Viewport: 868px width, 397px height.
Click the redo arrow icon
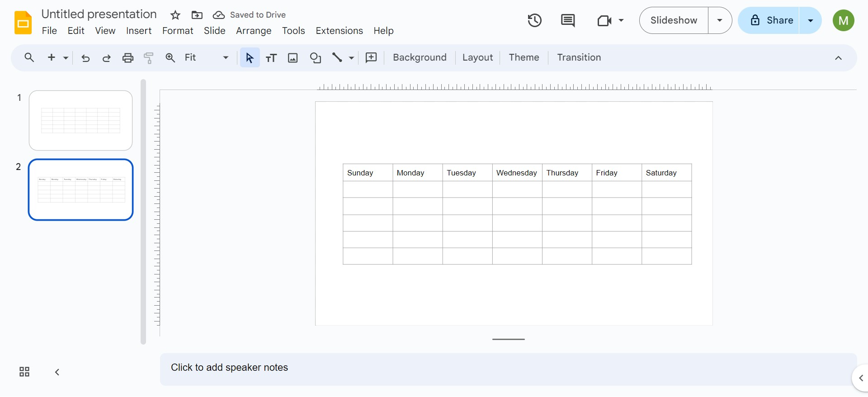click(107, 58)
